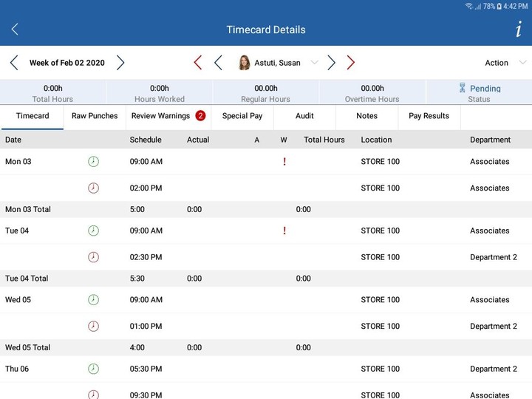Click the red previous employee arrow

[x=197, y=63]
